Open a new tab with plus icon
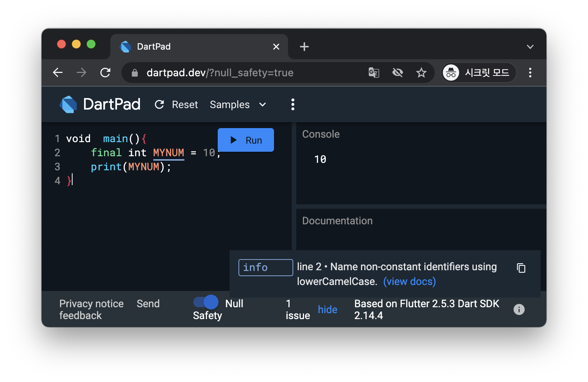Screen dimensions: 588x382 point(304,47)
